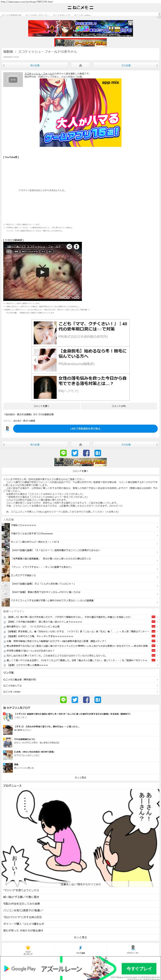The width and height of the screenshot is (161, 980).
Task: Share via LINE icon above comment section
Action: (x=63, y=453)
